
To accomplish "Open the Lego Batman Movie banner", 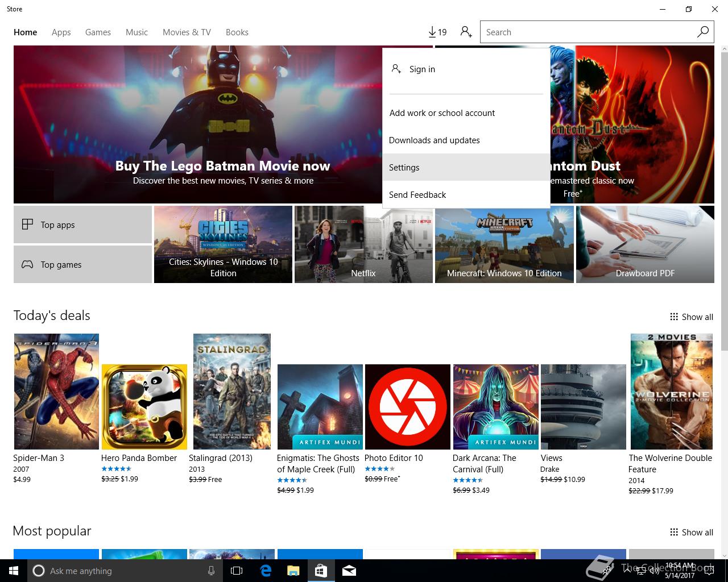I will pos(198,124).
